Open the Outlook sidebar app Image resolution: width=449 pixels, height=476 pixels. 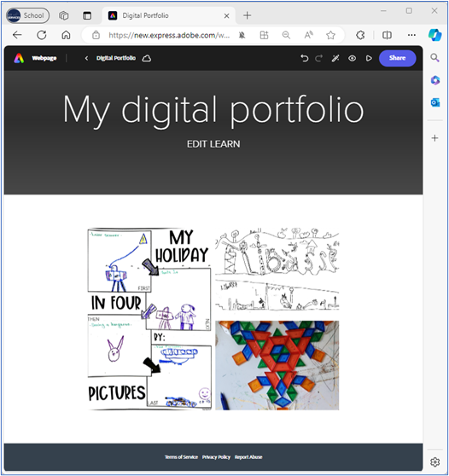pyautogui.click(x=435, y=102)
